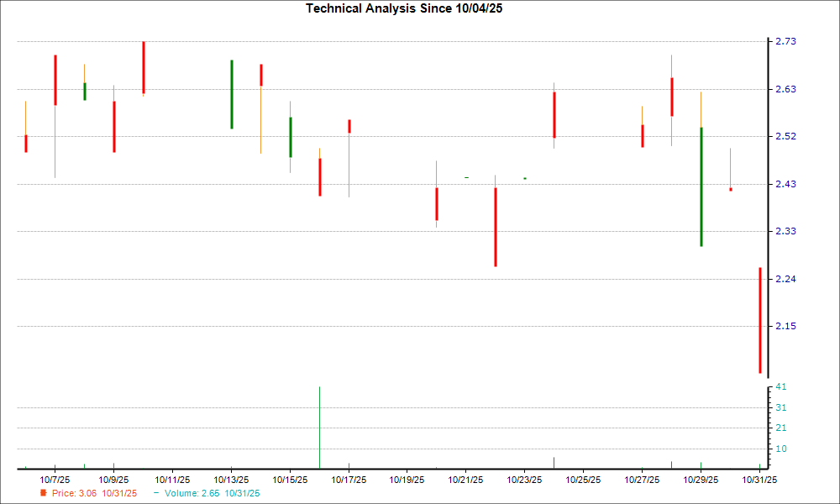Select the red candle on 10/22/25
Viewport: 840px width, 504px height.
(x=496, y=227)
